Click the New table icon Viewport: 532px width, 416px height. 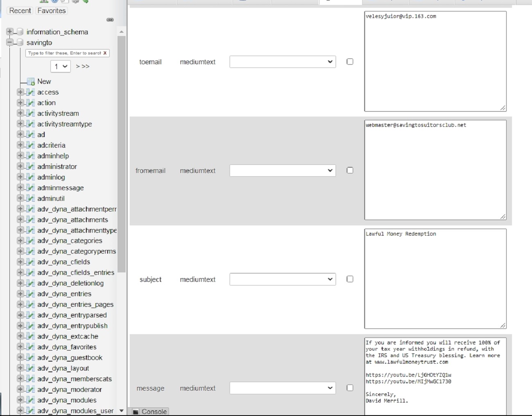pos(31,81)
